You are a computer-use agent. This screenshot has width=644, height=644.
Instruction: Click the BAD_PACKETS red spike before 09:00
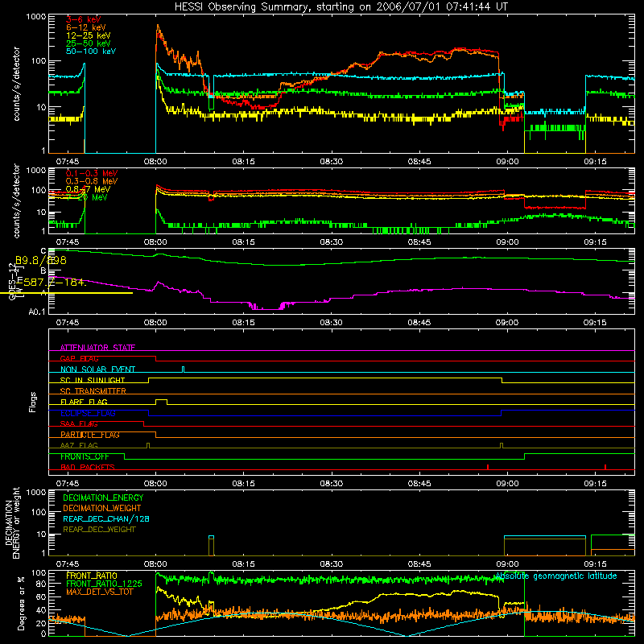(x=488, y=467)
